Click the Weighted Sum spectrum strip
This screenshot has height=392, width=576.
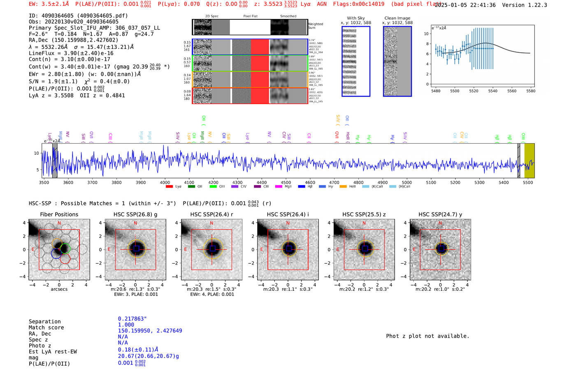click(x=250, y=27)
